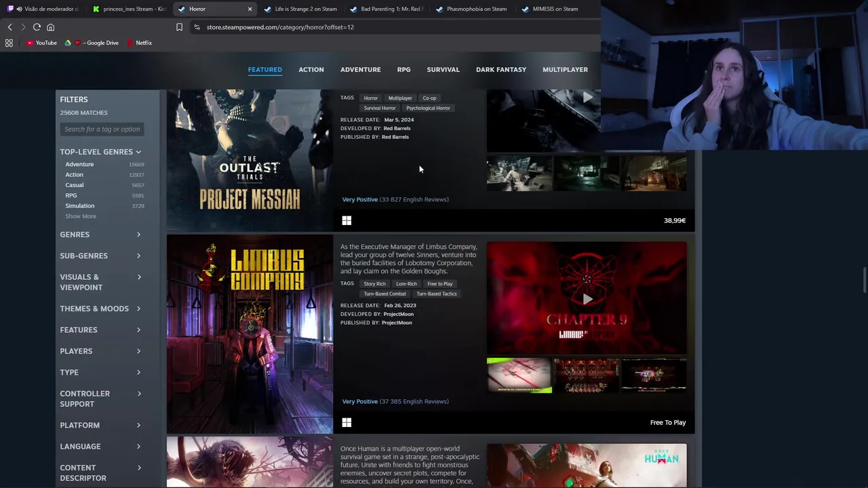
Task: Filter by Simulation genre
Action: tap(79, 205)
